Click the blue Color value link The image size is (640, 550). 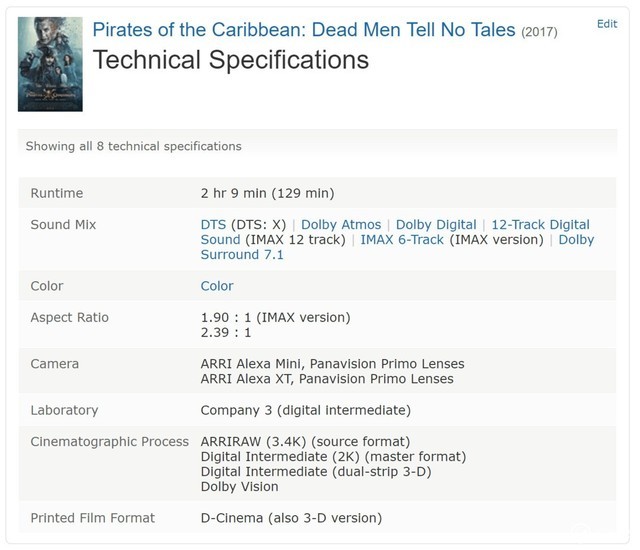[x=217, y=286]
